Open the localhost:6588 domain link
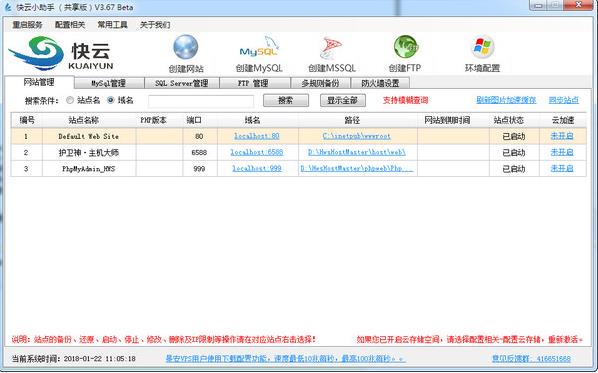Image resolution: width=598 pixels, height=373 pixels. click(x=257, y=152)
